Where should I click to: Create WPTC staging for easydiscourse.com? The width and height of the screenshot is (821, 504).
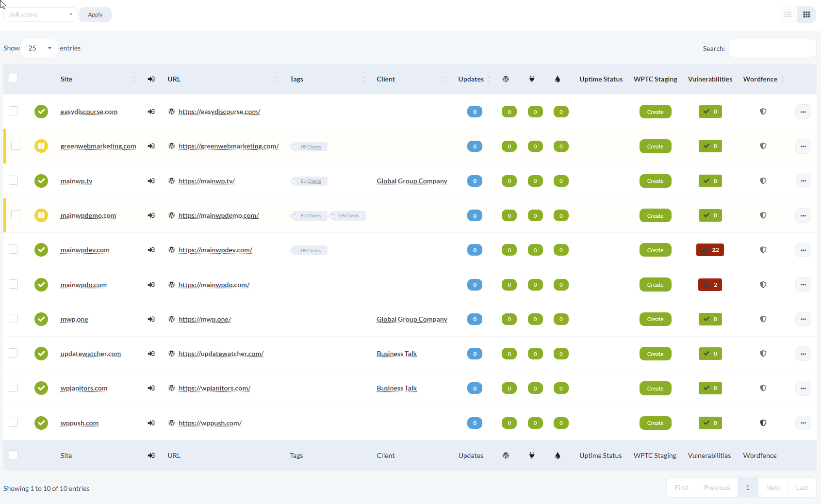click(655, 112)
